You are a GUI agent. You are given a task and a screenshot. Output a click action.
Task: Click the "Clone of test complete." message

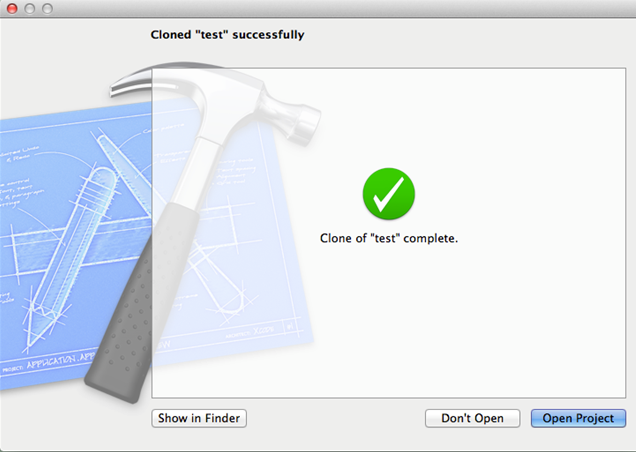click(389, 238)
